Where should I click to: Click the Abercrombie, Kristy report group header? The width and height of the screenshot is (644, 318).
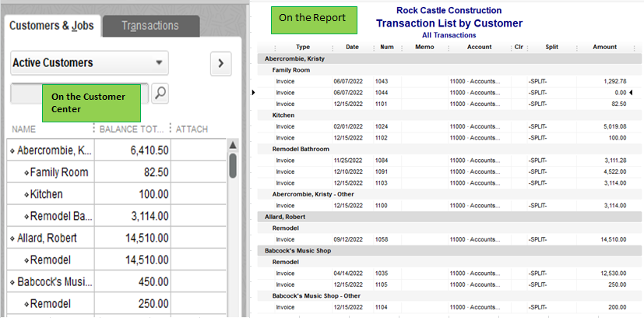(450, 58)
